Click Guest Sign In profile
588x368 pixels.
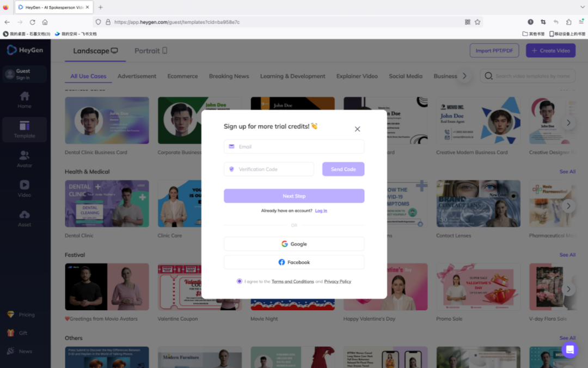click(x=24, y=74)
